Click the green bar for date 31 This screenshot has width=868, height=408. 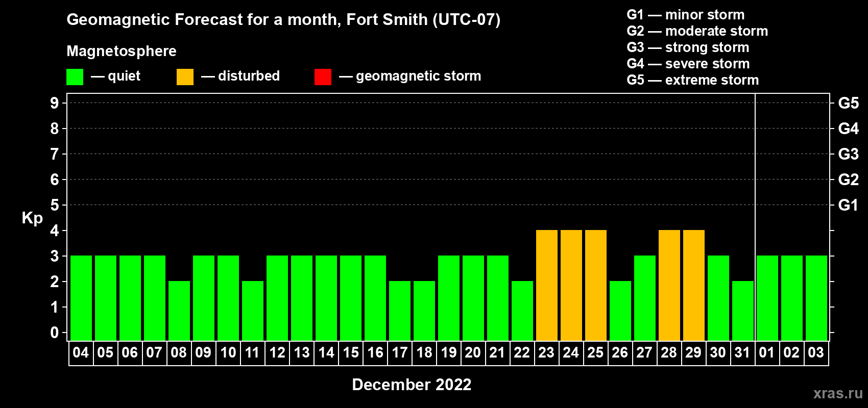(x=742, y=311)
